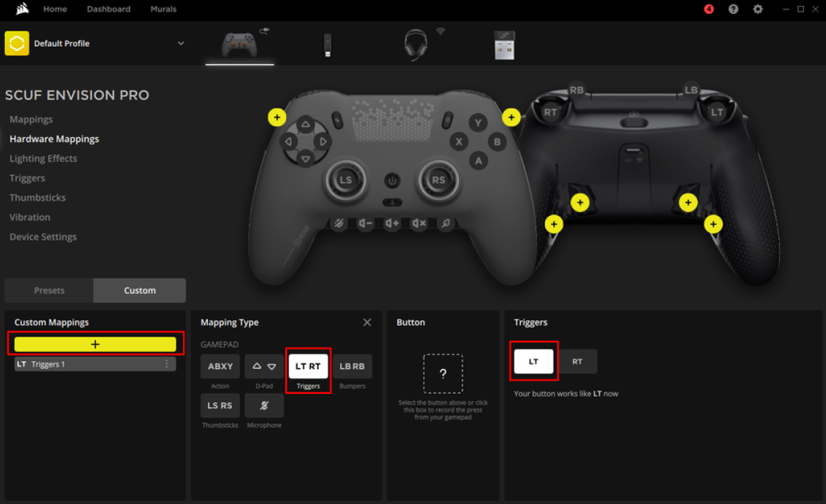Go to the Mappings section
826x504 pixels.
coord(31,120)
